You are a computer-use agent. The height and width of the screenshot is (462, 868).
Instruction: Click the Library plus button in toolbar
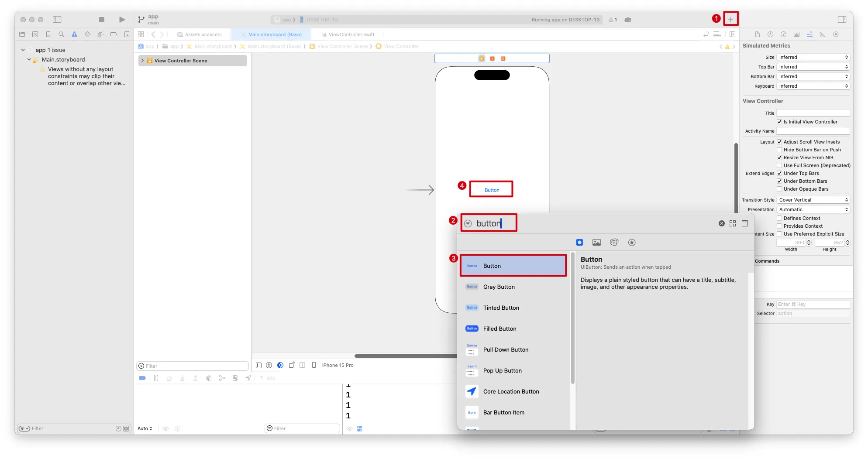730,19
